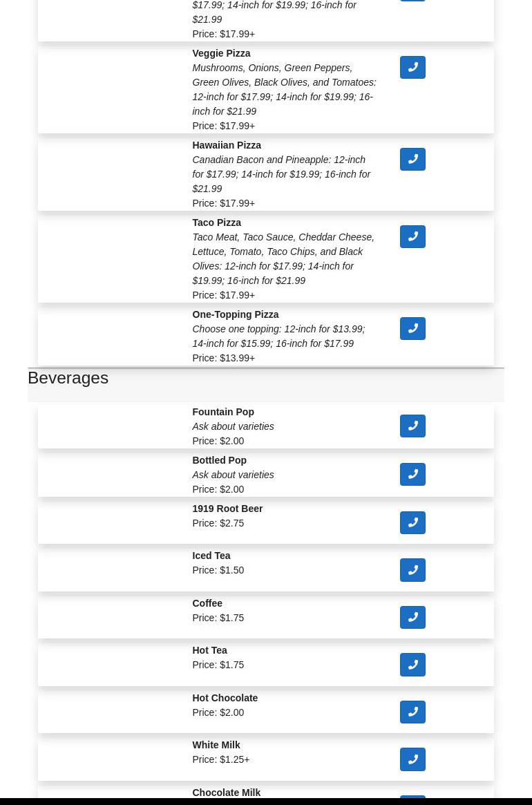Select the Taco Pizza title text
Image resolution: width=532 pixels, height=805 pixels.
[x=216, y=222]
